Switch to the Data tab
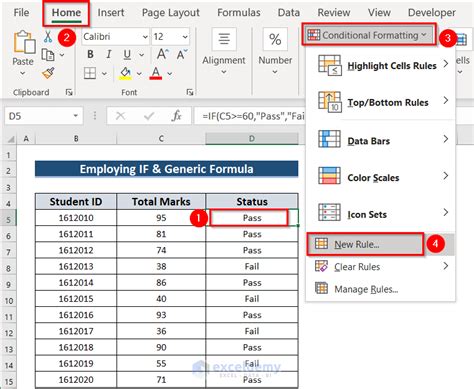474x389 pixels. 289,13
